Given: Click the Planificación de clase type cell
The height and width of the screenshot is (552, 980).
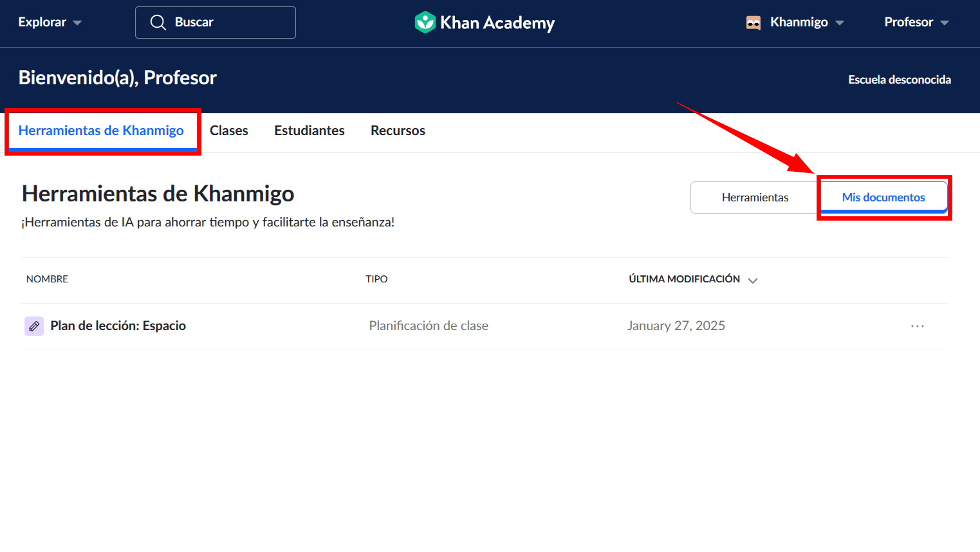Looking at the screenshot, I should [x=429, y=326].
